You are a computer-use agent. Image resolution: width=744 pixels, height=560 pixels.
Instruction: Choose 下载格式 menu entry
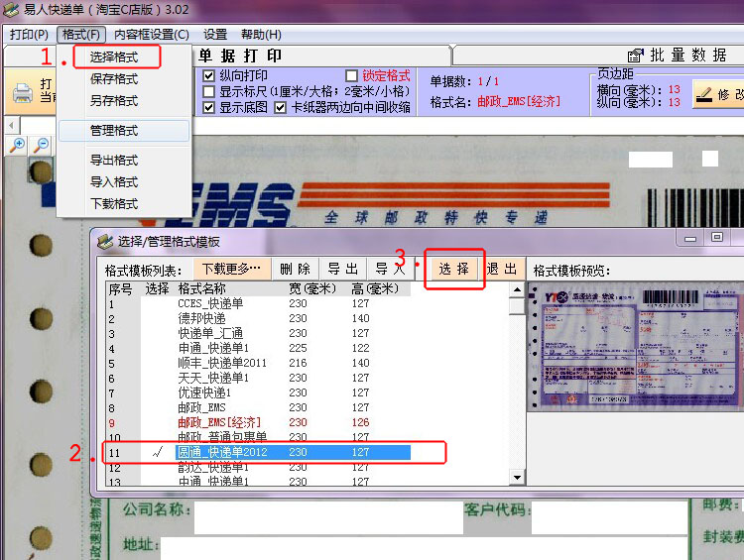pyautogui.click(x=114, y=204)
